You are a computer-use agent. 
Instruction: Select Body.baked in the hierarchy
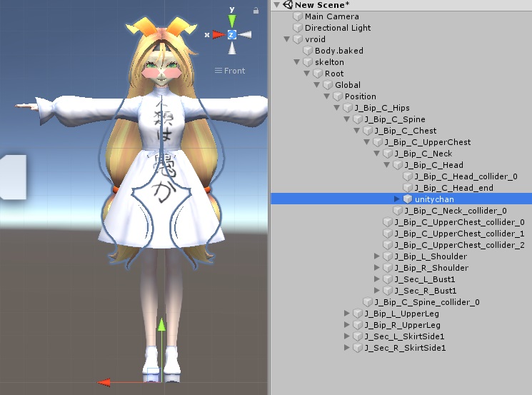(x=339, y=51)
